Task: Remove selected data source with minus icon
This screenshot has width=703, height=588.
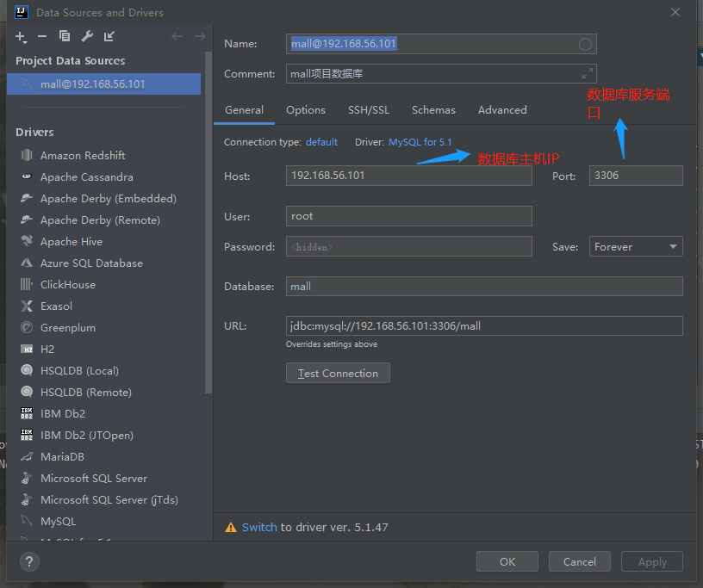Action: click(42, 36)
